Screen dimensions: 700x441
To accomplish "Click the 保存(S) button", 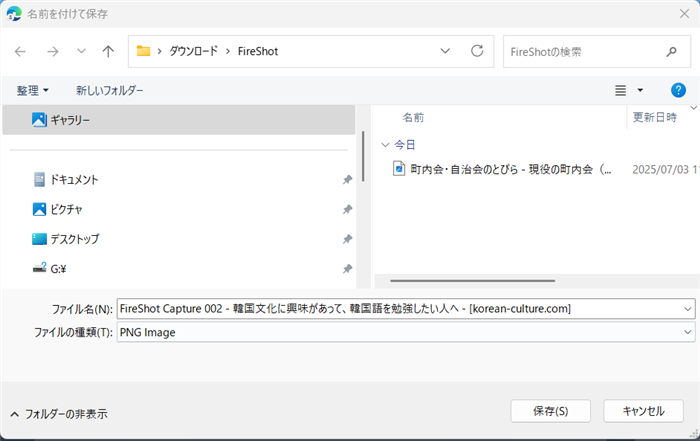I will click(x=551, y=383).
